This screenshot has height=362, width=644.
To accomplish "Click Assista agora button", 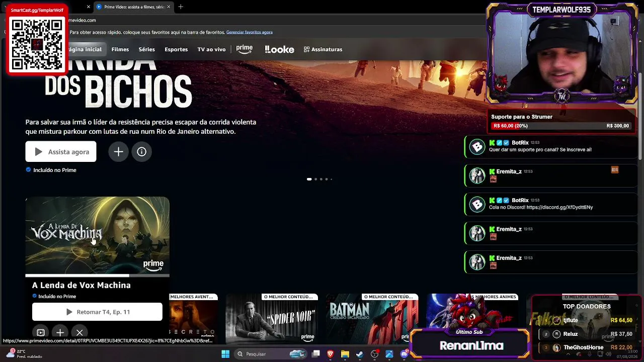I will pos(61,152).
